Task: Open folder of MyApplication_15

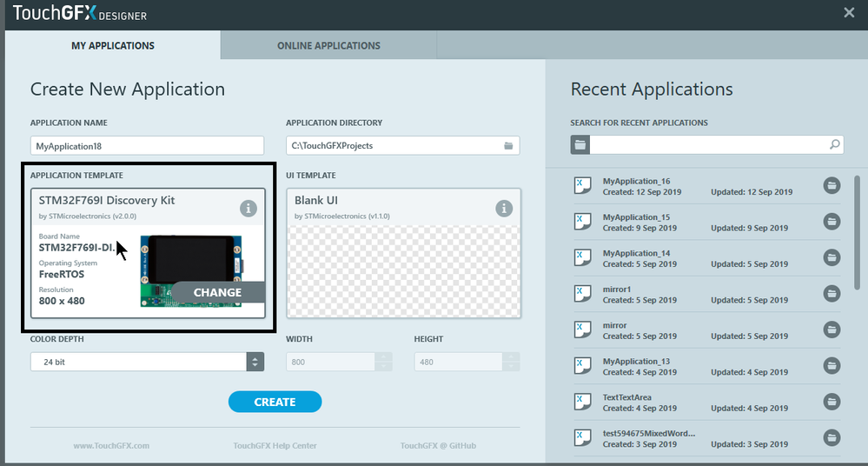Action: tap(832, 222)
